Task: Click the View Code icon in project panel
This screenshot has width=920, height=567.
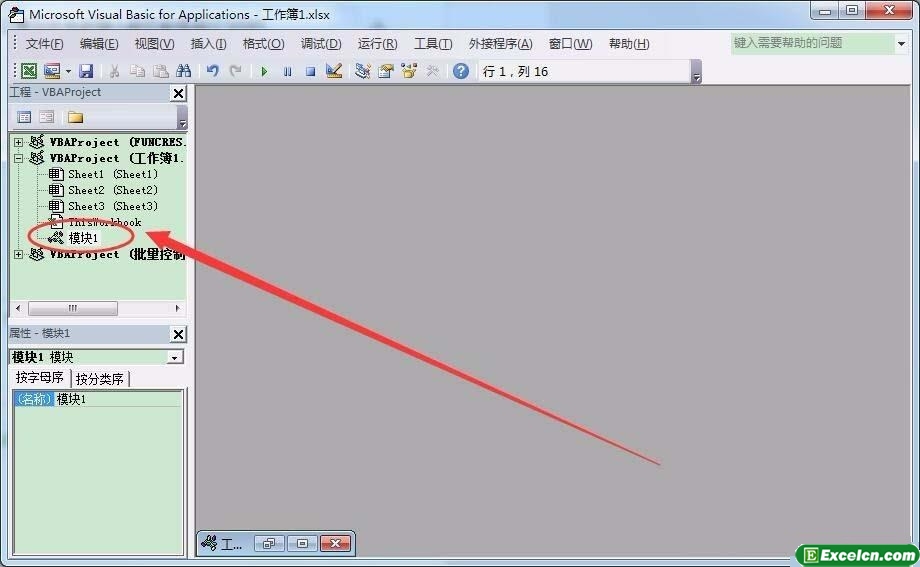Action: [24, 117]
